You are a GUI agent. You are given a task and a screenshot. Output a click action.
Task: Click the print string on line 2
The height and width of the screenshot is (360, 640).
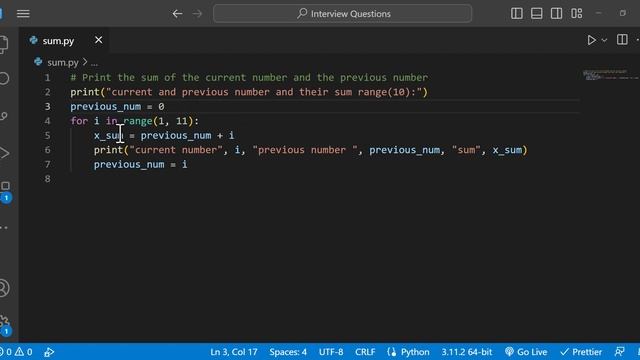pos(264,92)
